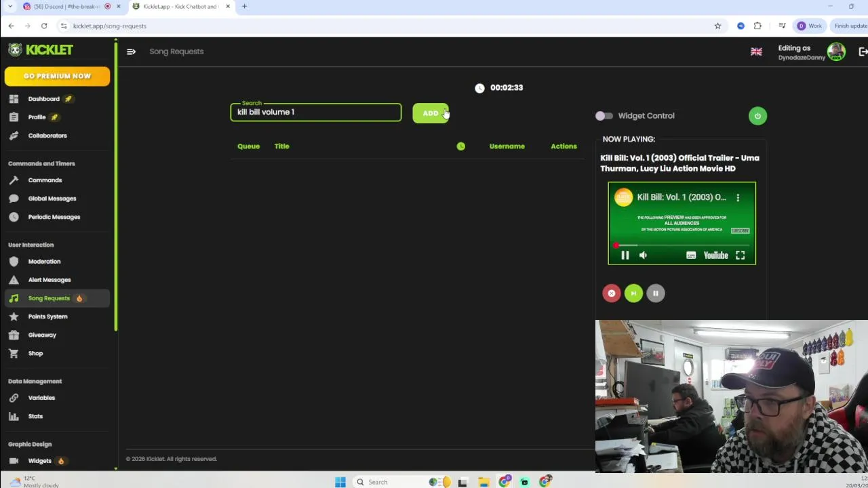
Task: Reload the page
Action: tap(44, 26)
